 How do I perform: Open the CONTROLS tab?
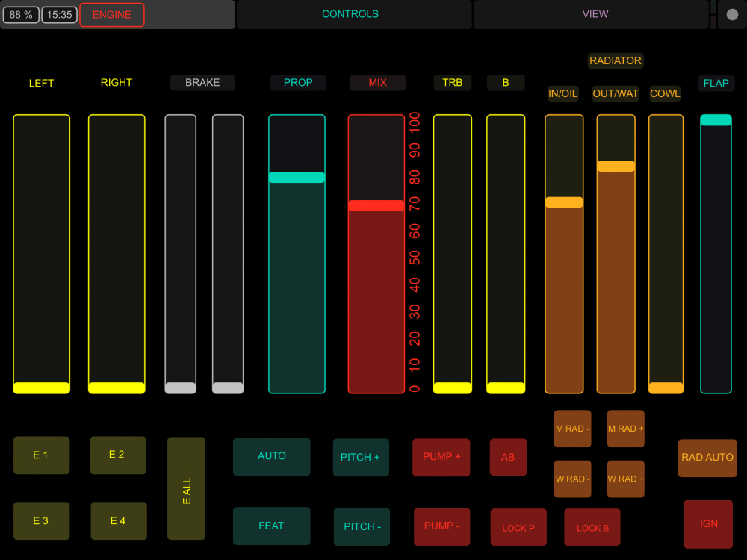(x=354, y=14)
